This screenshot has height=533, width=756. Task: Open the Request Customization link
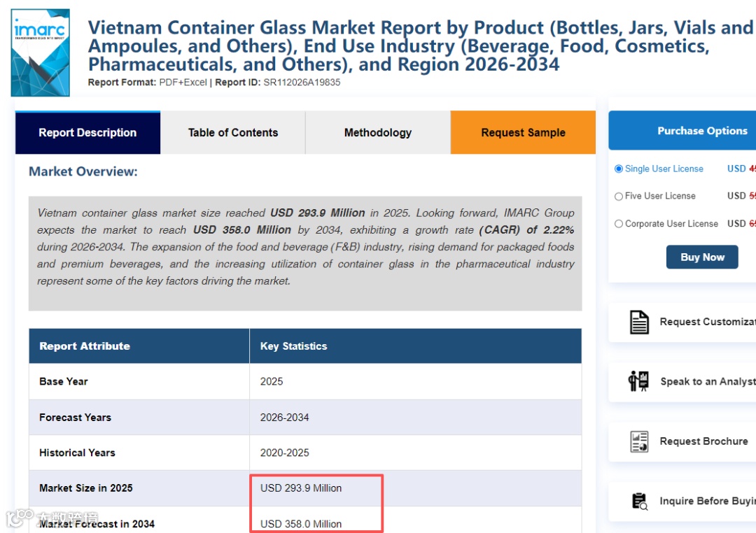tap(707, 322)
